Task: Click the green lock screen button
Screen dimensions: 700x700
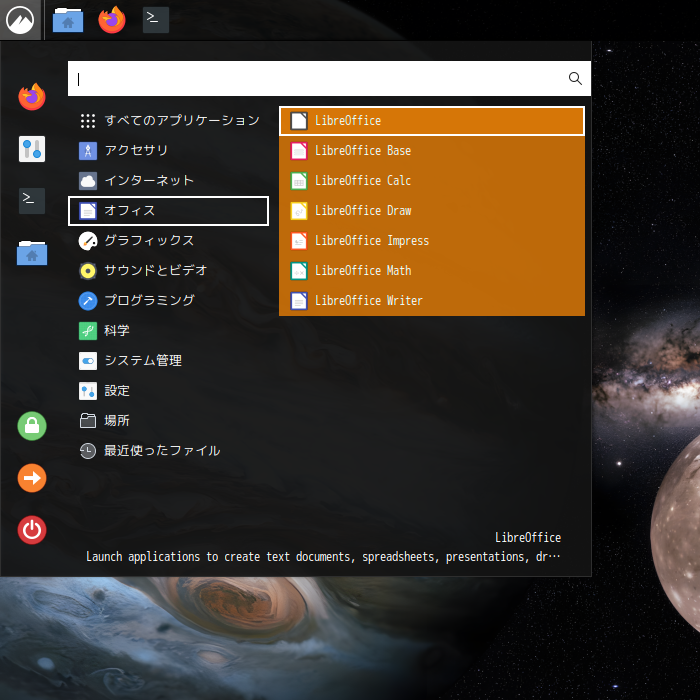Action: [32, 426]
